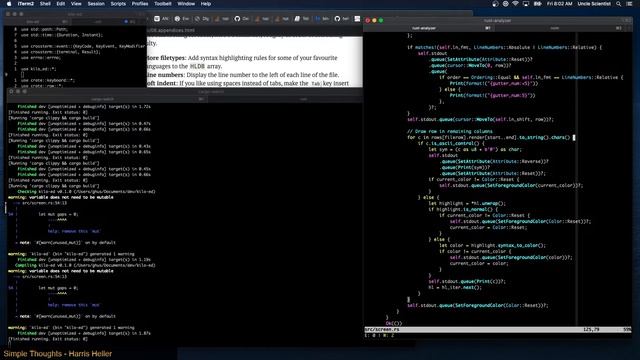640x360 pixels.
Task: Click the 'Compiling kilo-ed v0.1.0' line
Action: (x=86, y=265)
